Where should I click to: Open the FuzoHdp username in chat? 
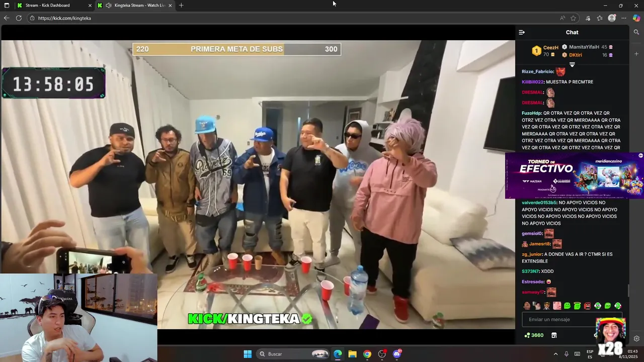coord(531,113)
